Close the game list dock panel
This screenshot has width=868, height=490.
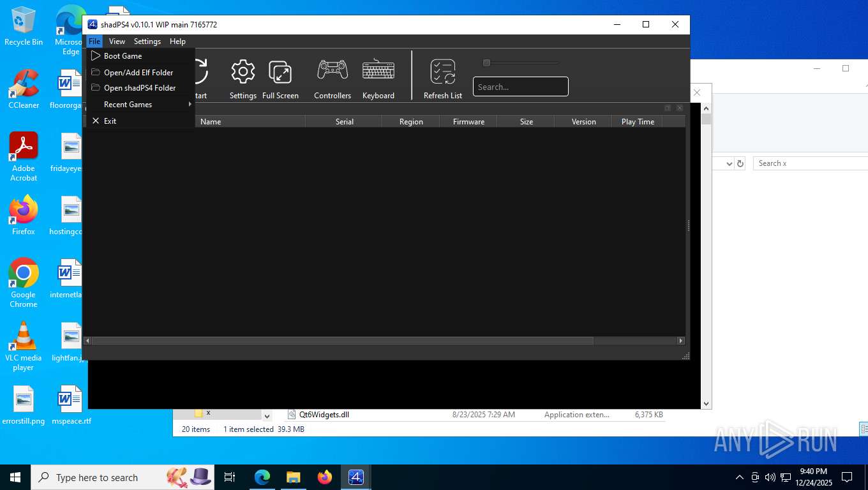(680, 108)
